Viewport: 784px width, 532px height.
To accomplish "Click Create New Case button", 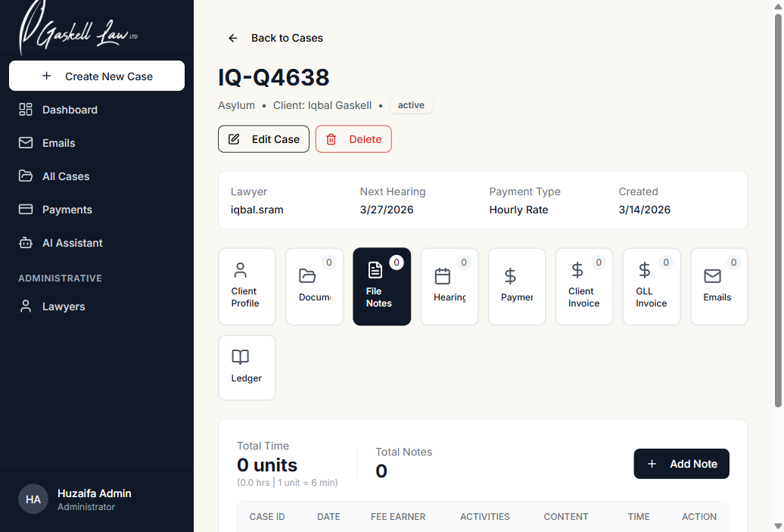I will [97, 76].
